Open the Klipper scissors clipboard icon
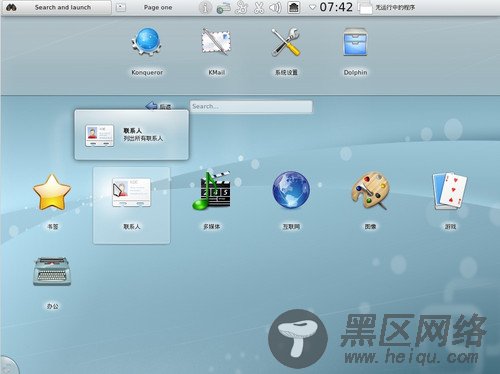500x374 pixels. (259, 7)
